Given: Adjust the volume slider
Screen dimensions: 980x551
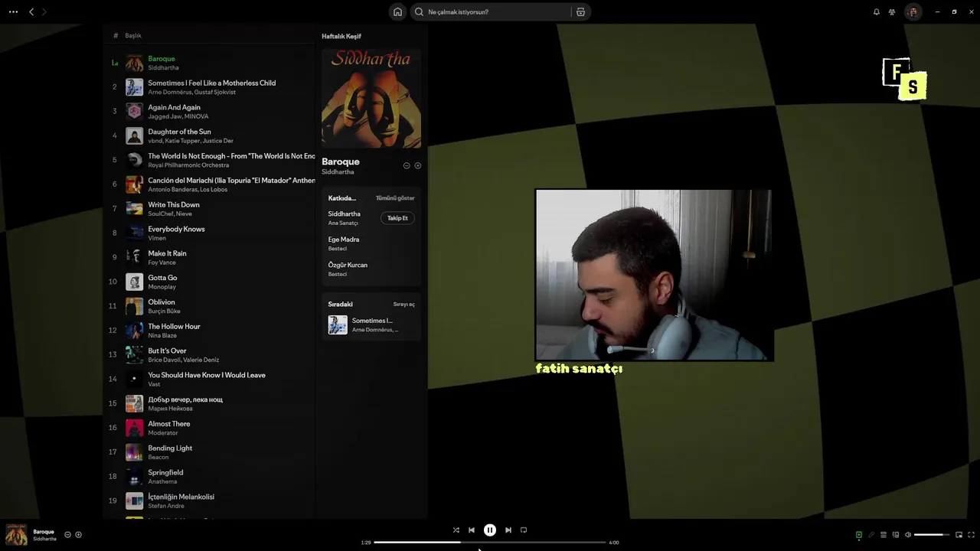Looking at the screenshot, I should (x=932, y=535).
